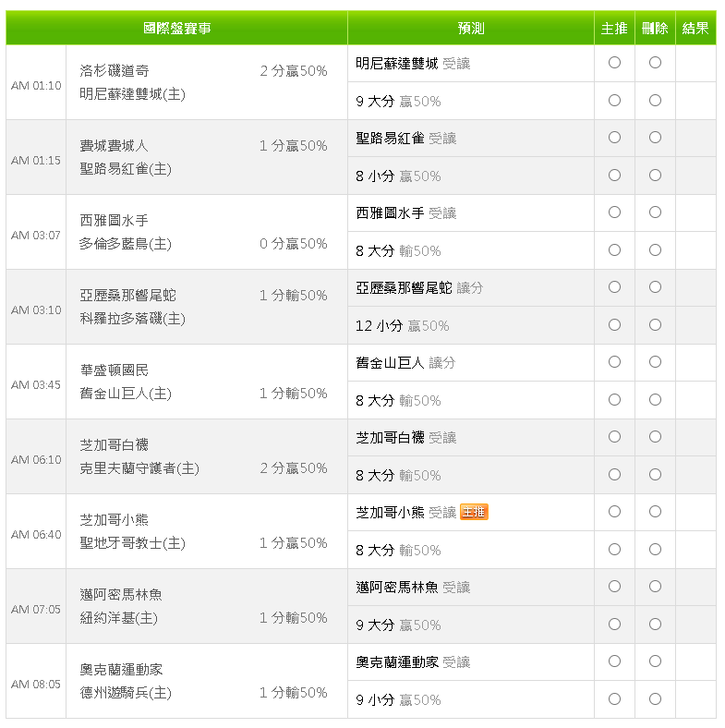Click team name 克里夫蘭守護者(主)
This screenshot has height=728, width=725.
(139, 468)
